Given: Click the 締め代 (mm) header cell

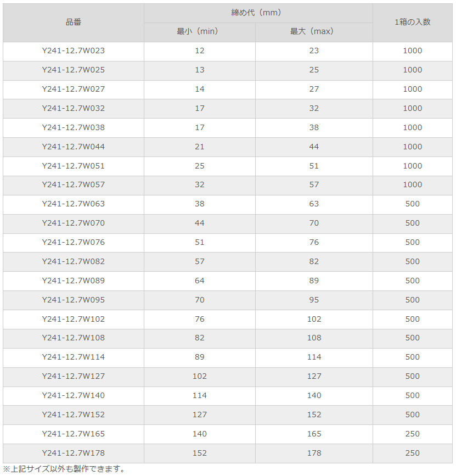Looking at the screenshot, I should (x=256, y=13).
